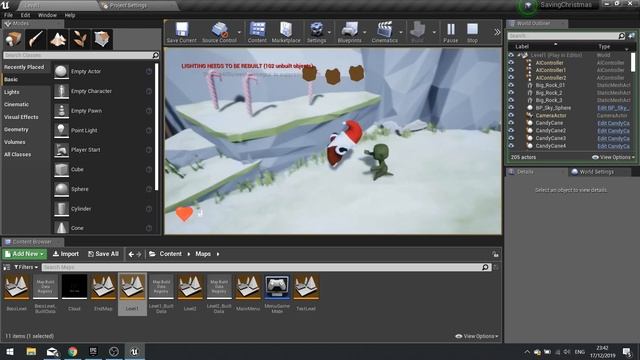Open Settings toolbar button
The height and width of the screenshot is (360, 640).
coord(316,32)
